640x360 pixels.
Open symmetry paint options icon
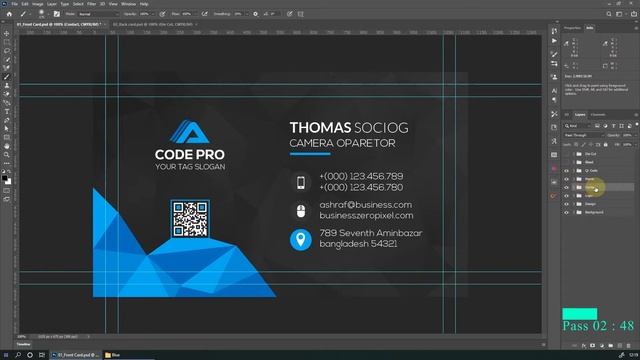pos(300,14)
